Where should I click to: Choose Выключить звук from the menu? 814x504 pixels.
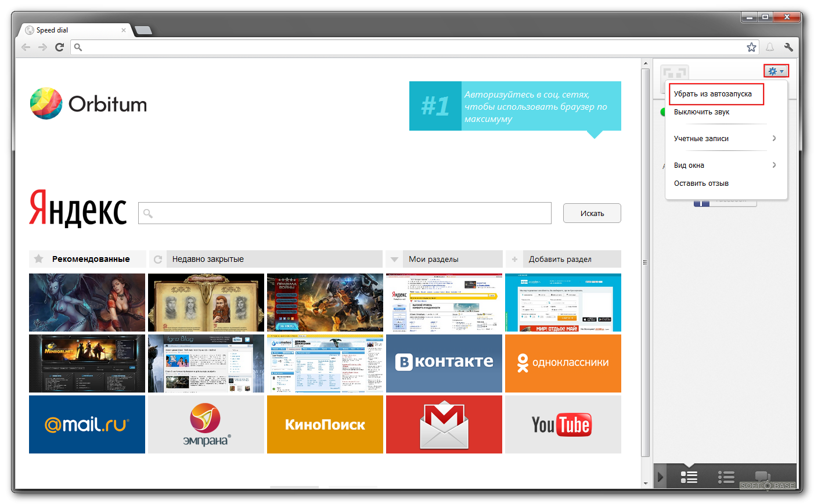(x=701, y=112)
